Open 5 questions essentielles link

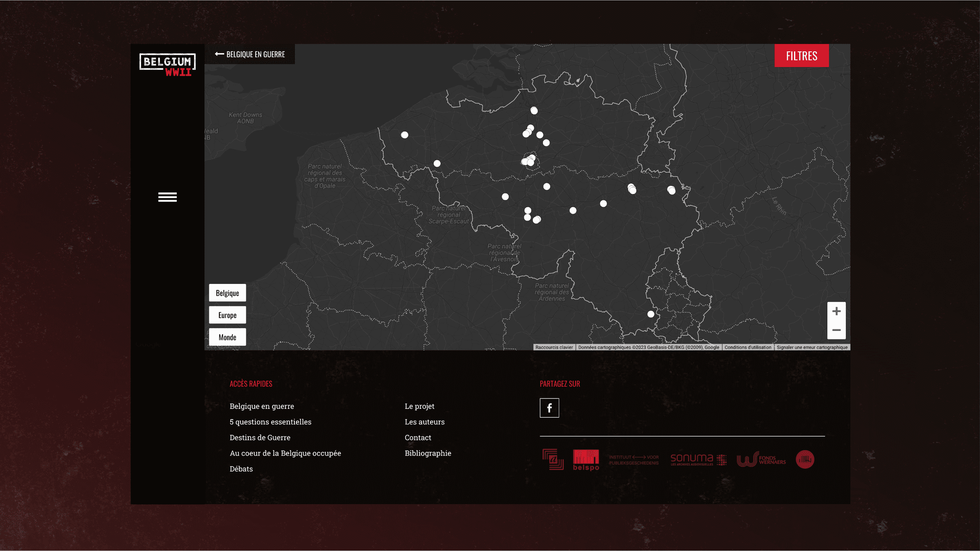pyautogui.click(x=270, y=422)
